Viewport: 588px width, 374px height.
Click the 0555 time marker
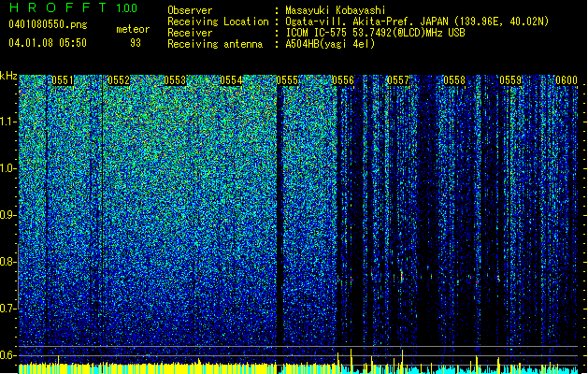point(287,80)
